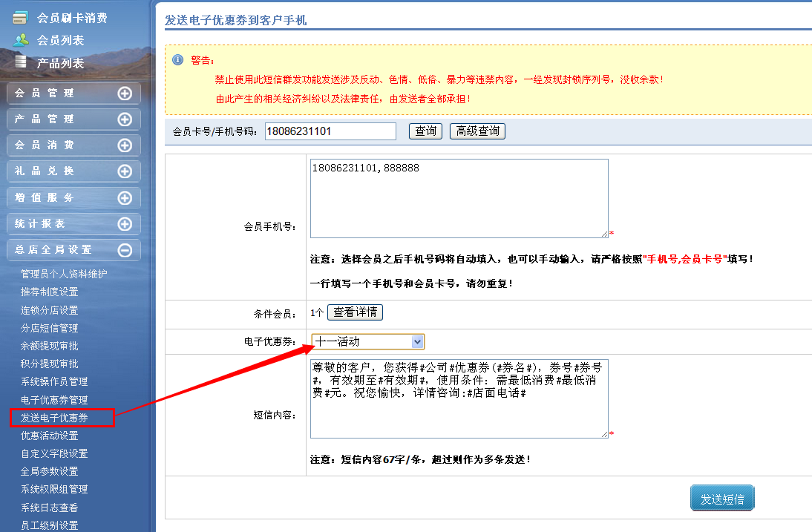Expand the 产品管理 section plus icon
Viewport: 812px width, 532px height.
[125, 119]
